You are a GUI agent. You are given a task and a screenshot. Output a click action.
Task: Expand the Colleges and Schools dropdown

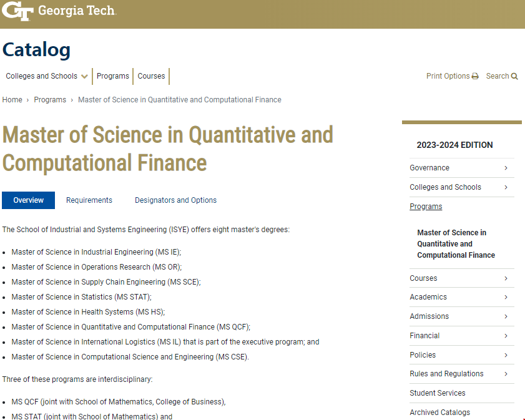click(84, 77)
